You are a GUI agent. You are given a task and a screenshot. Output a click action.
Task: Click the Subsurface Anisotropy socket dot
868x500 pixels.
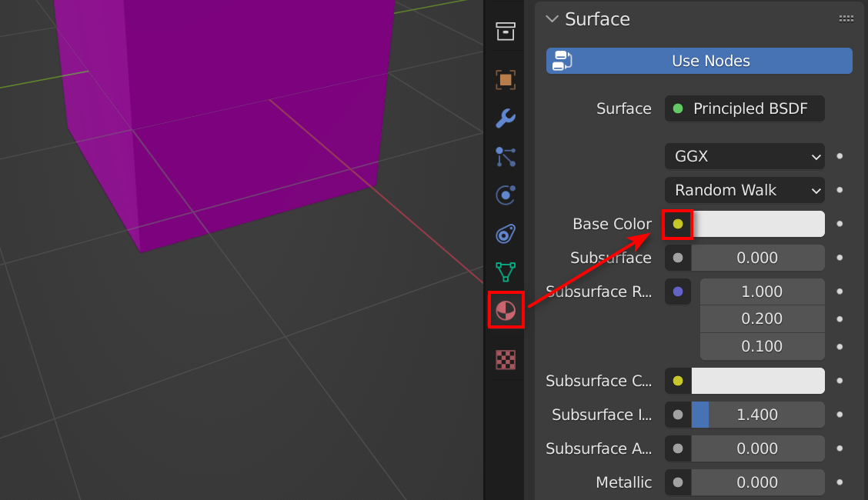click(678, 448)
